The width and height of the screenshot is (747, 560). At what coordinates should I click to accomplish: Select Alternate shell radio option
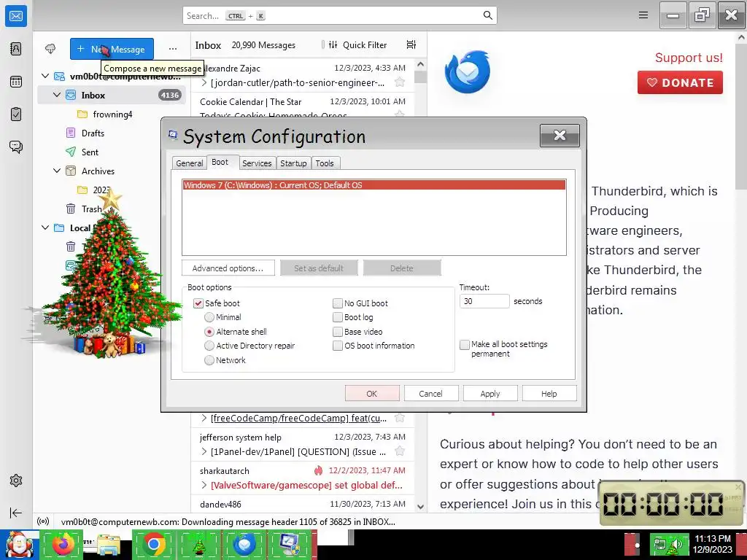pos(209,332)
